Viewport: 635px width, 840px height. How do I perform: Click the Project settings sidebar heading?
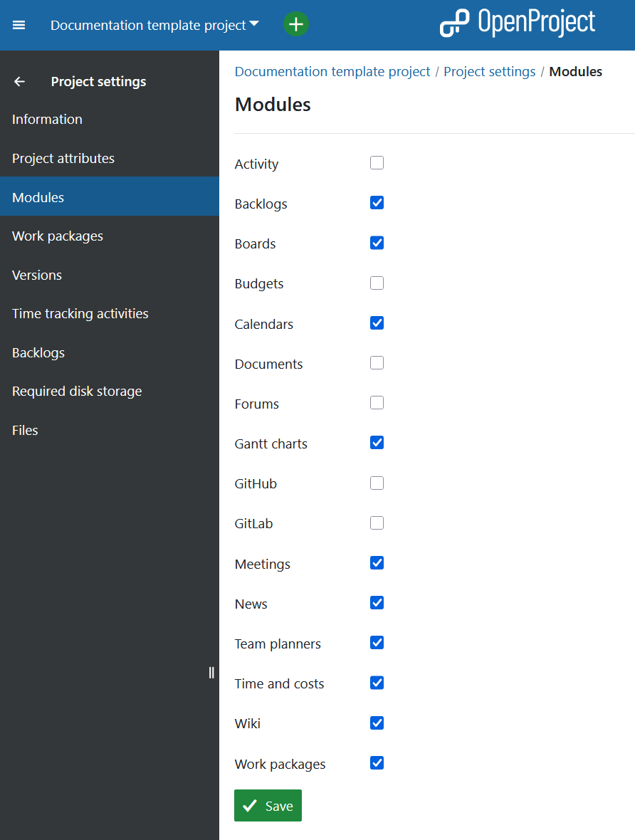pyautogui.click(x=99, y=81)
